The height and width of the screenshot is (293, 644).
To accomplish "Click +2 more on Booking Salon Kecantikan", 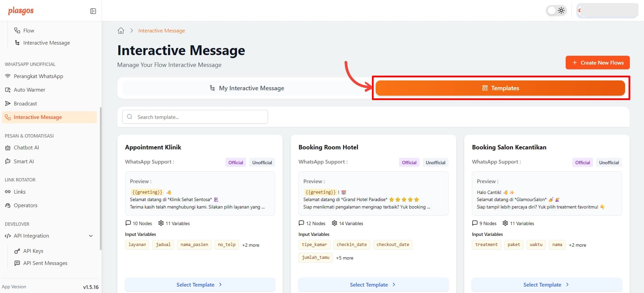I will pyautogui.click(x=578, y=245).
